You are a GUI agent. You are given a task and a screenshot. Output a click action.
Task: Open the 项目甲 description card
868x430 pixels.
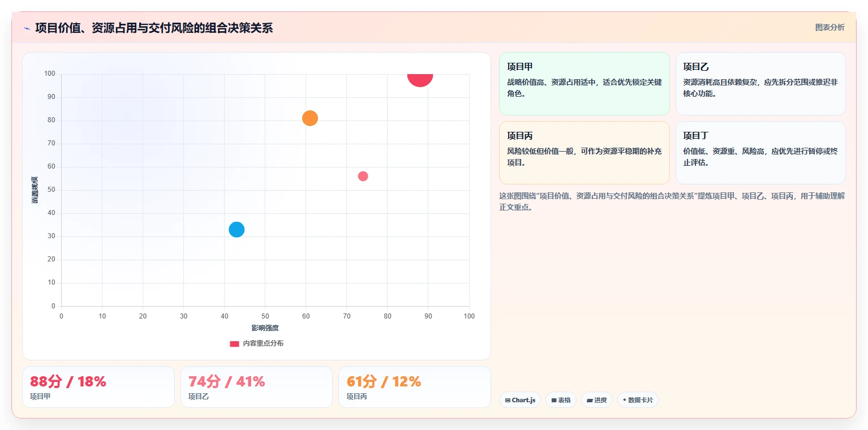[584, 84]
